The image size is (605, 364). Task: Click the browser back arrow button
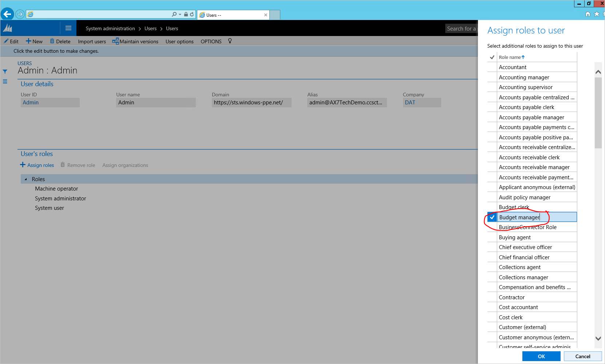point(7,14)
